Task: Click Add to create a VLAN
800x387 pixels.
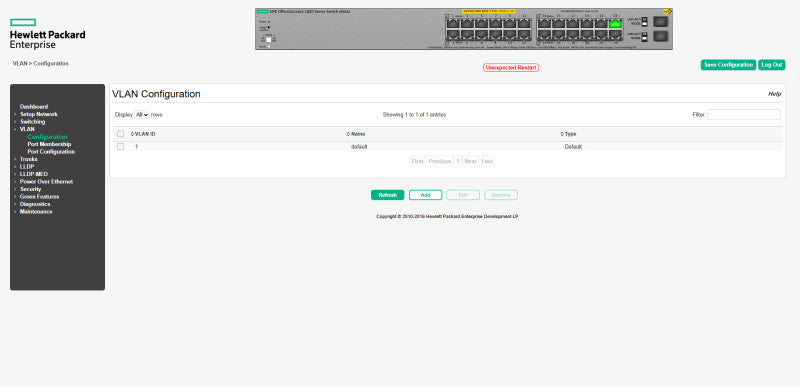Action: (426, 195)
